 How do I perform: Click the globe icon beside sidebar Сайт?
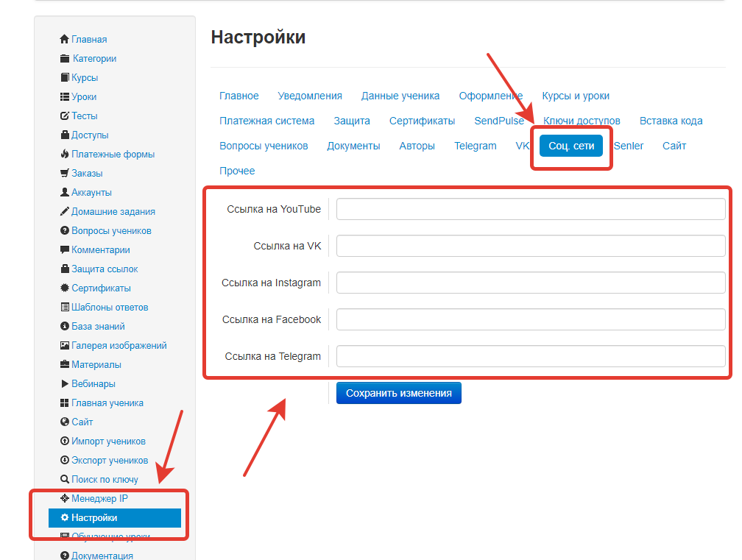65,422
